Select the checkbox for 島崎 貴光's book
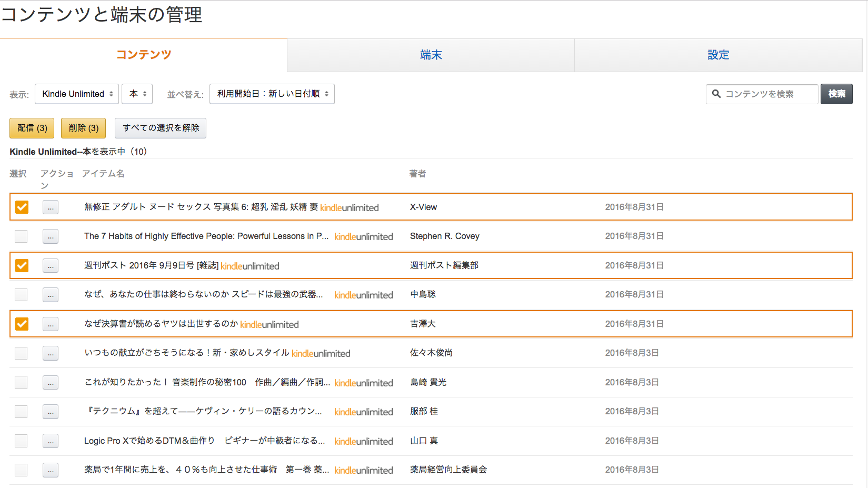 pos(21,382)
